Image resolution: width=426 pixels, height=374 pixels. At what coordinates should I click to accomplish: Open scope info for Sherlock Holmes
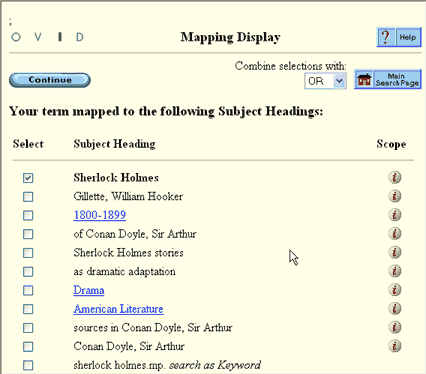point(395,177)
